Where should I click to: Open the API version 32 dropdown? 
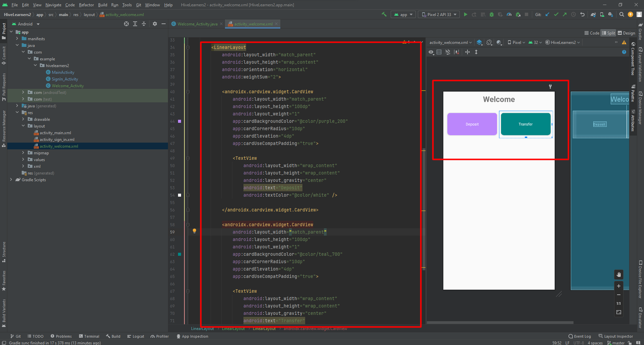[535, 43]
